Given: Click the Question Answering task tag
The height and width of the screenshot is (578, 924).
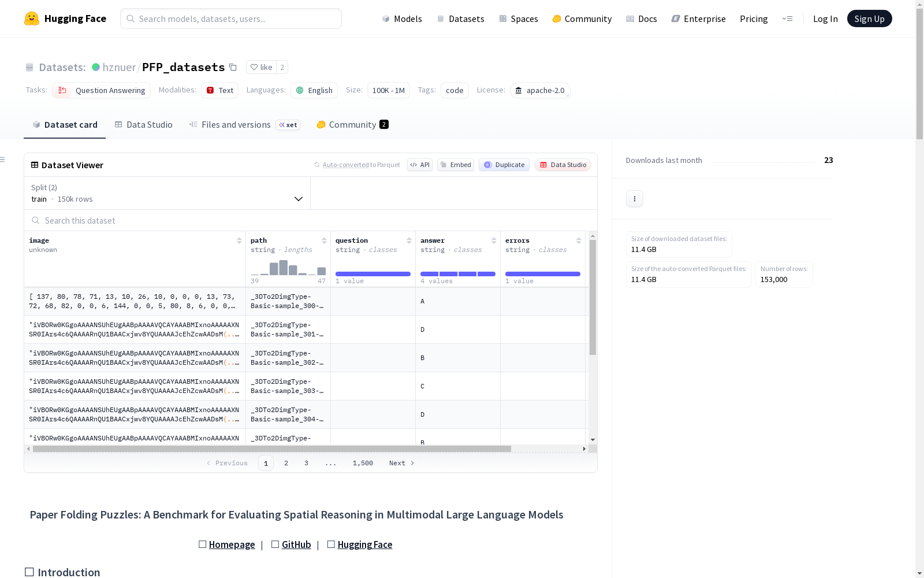Looking at the screenshot, I should (102, 90).
